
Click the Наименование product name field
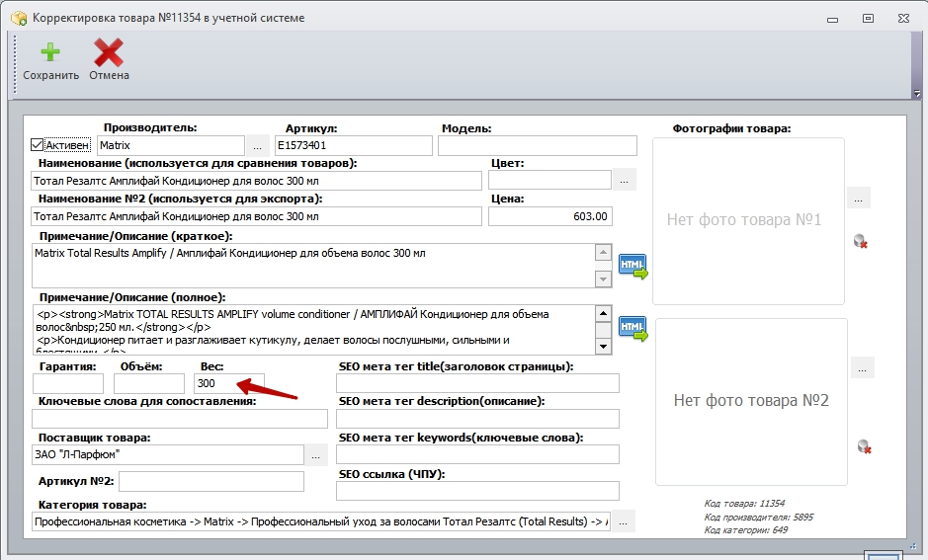pos(256,181)
